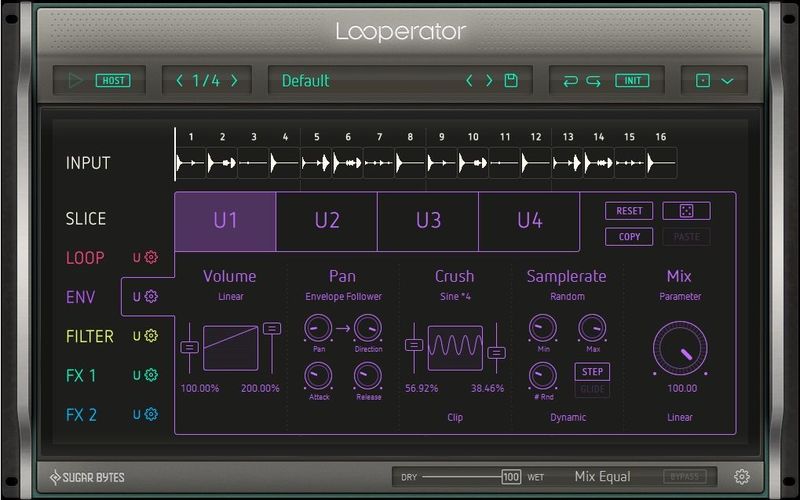The width and height of the screenshot is (800, 500).
Task: Click the RESET button
Action: 629,211
